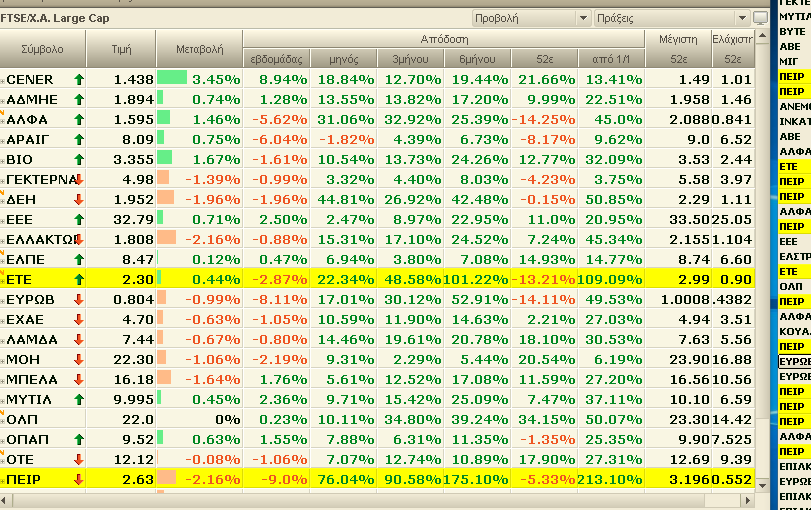Click the up arrow icon for ΕΕΕ
The image size is (811, 510).
coord(79,219)
